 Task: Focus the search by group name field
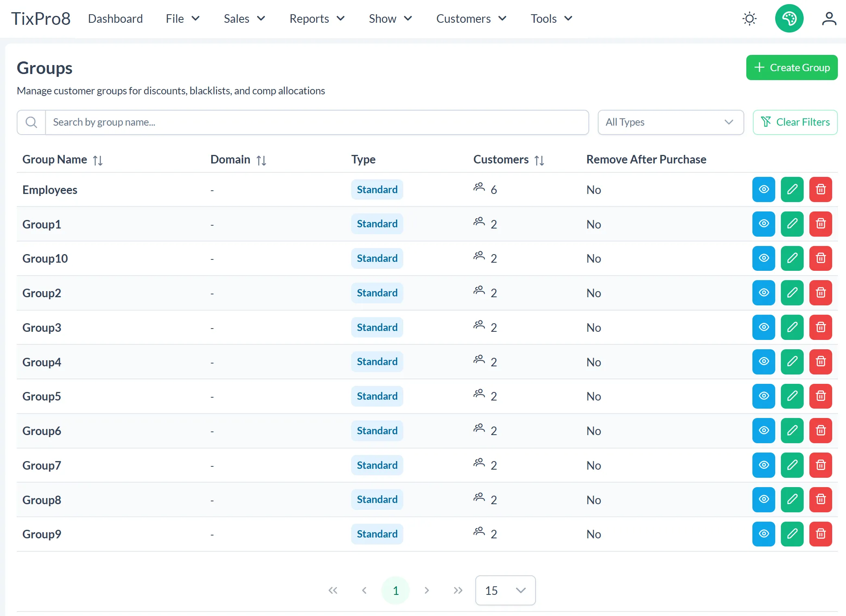[x=317, y=122]
